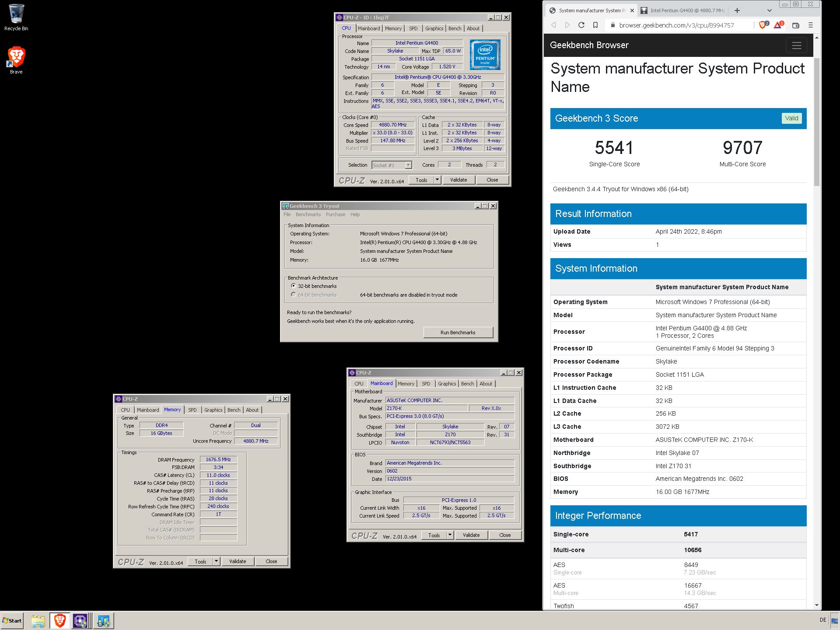
Task: Open the Windows Start menu
Action: pyautogui.click(x=12, y=620)
